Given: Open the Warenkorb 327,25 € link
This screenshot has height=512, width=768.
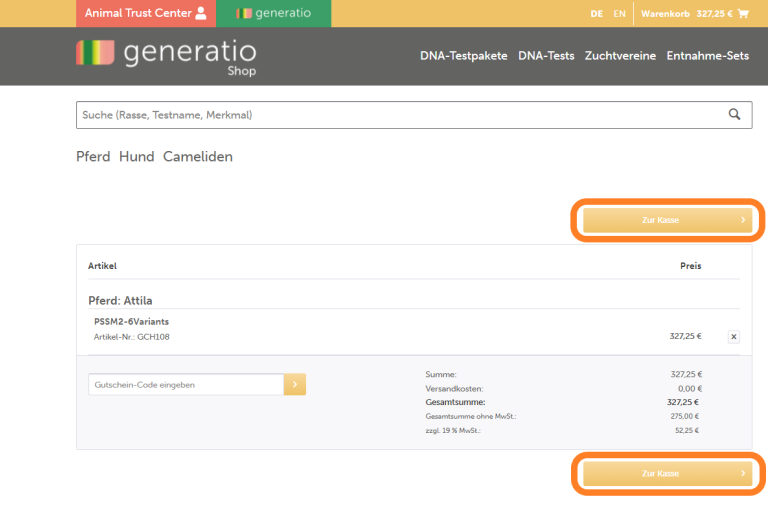Looking at the screenshot, I should (x=695, y=14).
